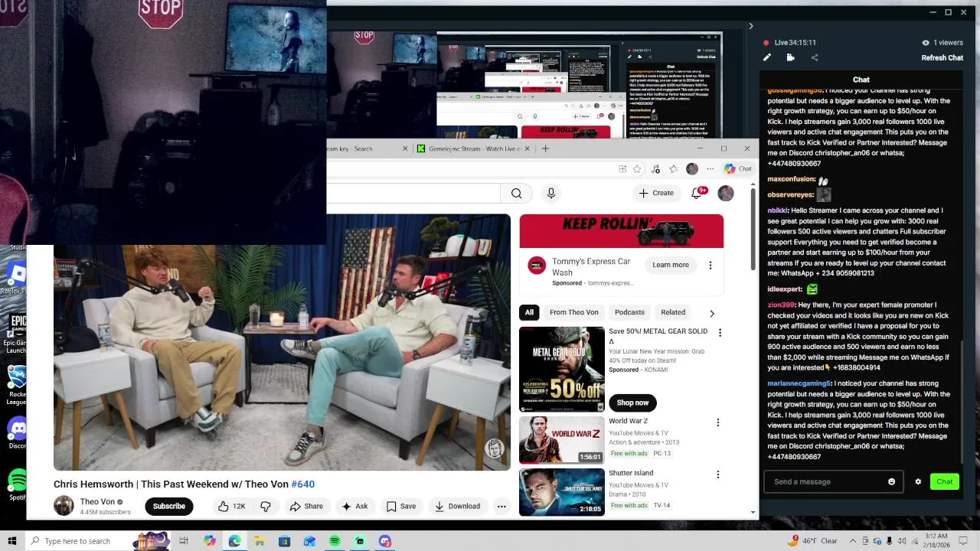This screenshot has height=551, width=980.
Task: Select the Podcasts filter chip
Action: tap(629, 312)
